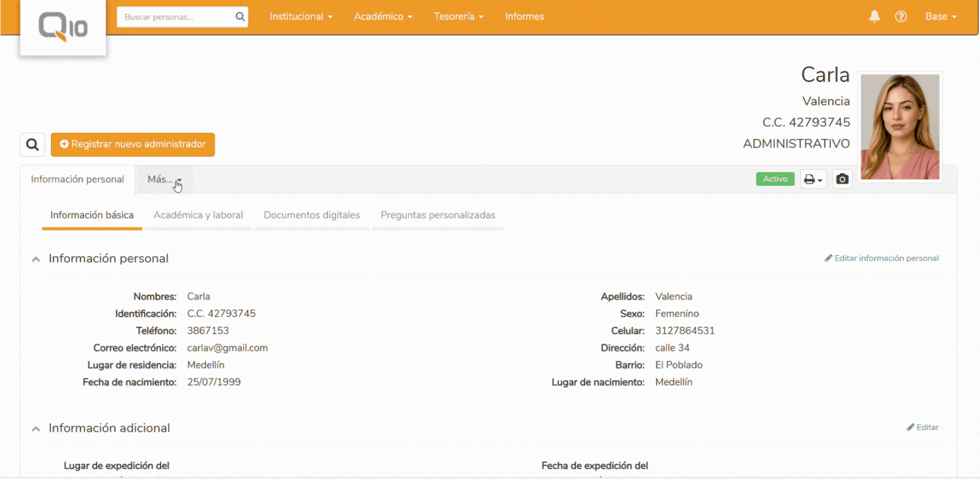Viewport: 980px width, 479px height.
Task: Expand the printer options dropdown arrow
Action: point(819,180)
